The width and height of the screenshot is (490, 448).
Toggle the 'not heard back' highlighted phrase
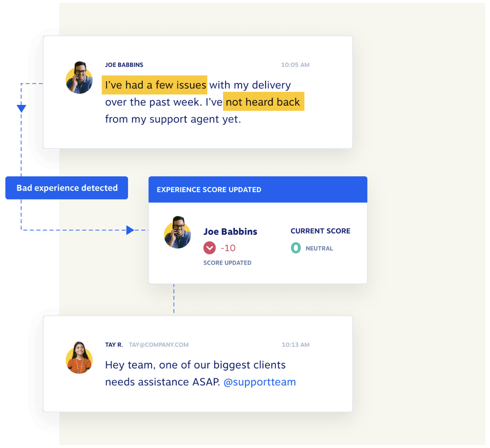pyautogui.click(x=263, y=101)
